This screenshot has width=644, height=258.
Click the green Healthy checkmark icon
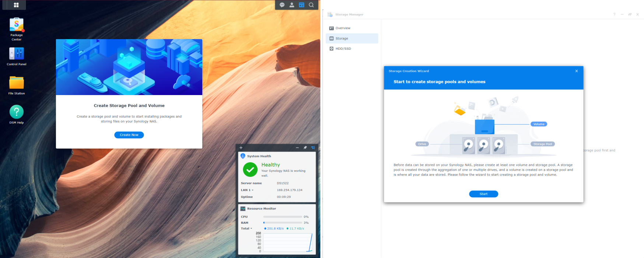250,170
